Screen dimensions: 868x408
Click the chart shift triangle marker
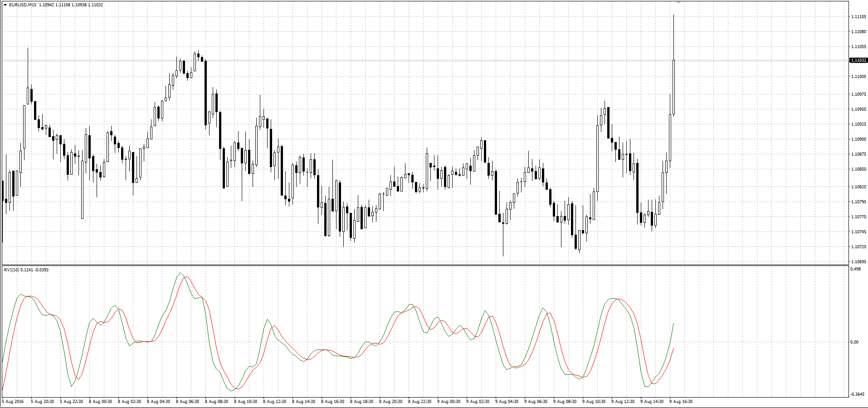(x=679, y=3)
